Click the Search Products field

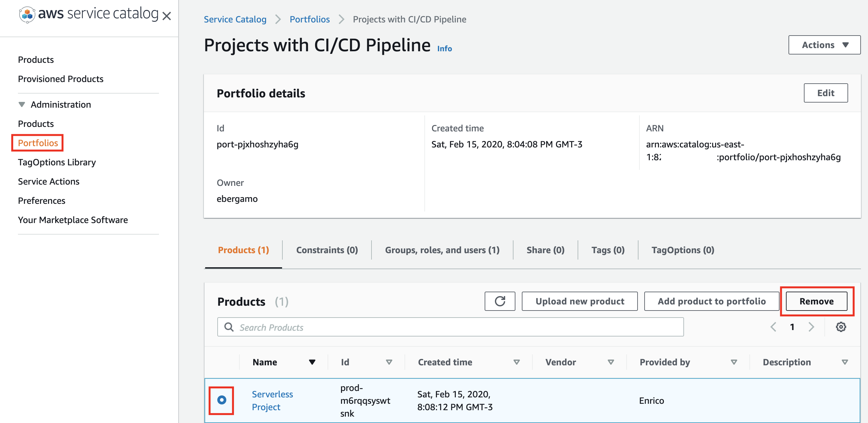point(450,327)
